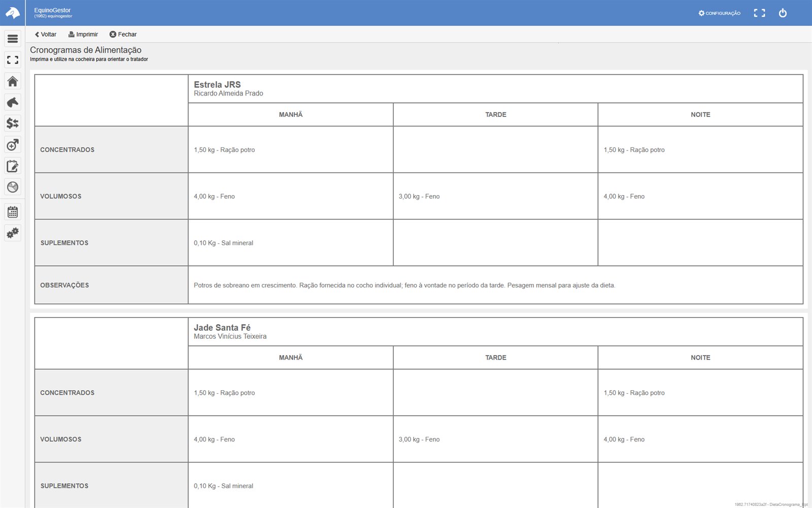This screenshot has width=812, height=508.
Task: Click the Cronogramas de Alimentação page title
Action: 86,50
